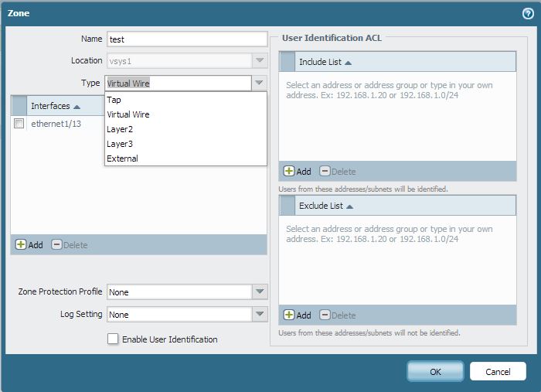Toggle the Type dropdown arrow
The image size is (541, 392).
point(259,84)
